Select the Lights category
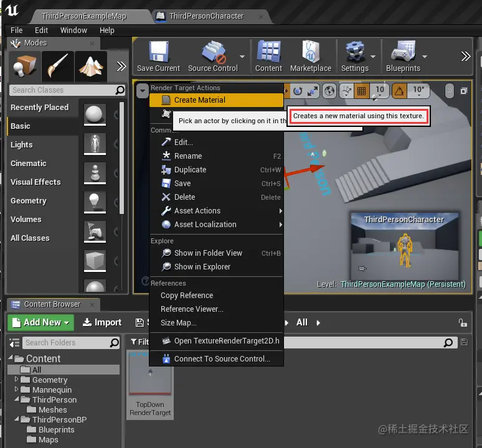The height and width of the screenshot is (448, 482). click(42, 144)
